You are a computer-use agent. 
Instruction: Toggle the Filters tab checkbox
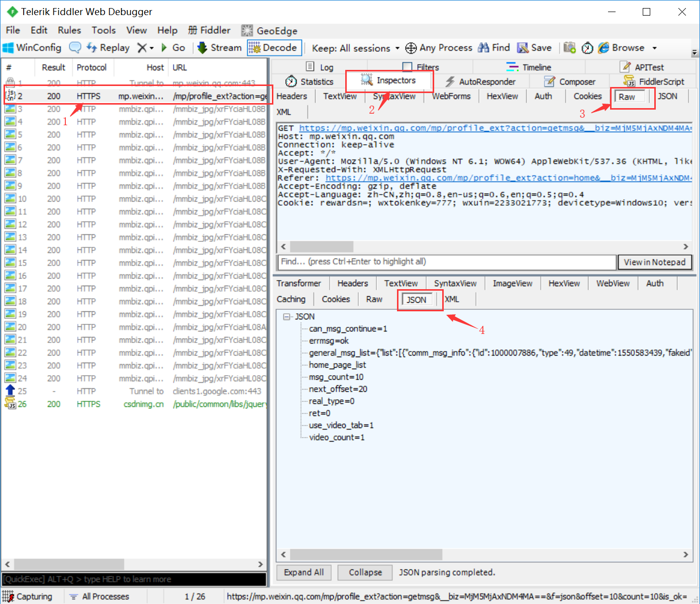pos(407,67)
